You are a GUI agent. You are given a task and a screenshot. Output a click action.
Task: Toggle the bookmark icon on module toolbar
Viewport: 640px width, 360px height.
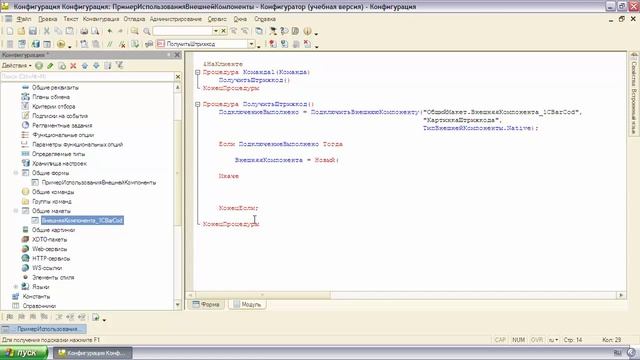pos(272,44)
